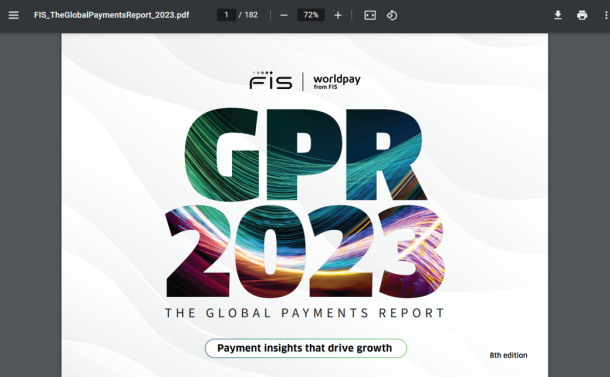Screen dimensions: 610x377
Task: Click THE GLOBAL PAYMENTS REPORT subtitle
Action: (x=305, y=313)
